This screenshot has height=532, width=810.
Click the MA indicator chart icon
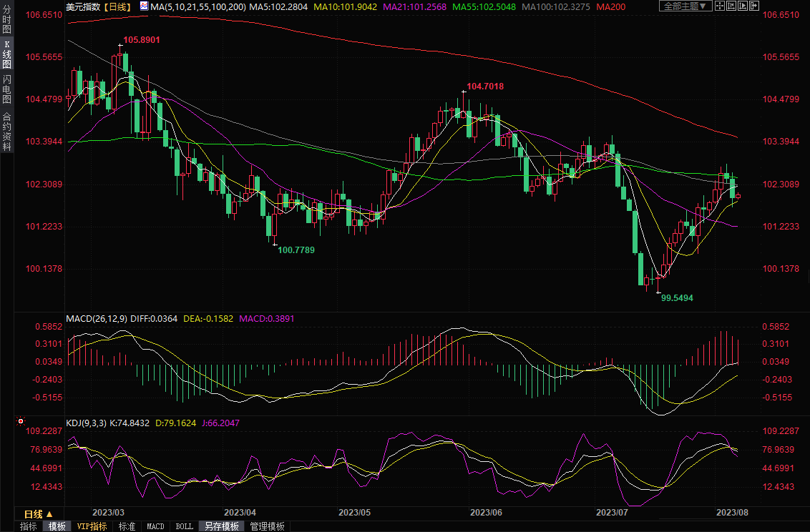click(x=144, y=6)
